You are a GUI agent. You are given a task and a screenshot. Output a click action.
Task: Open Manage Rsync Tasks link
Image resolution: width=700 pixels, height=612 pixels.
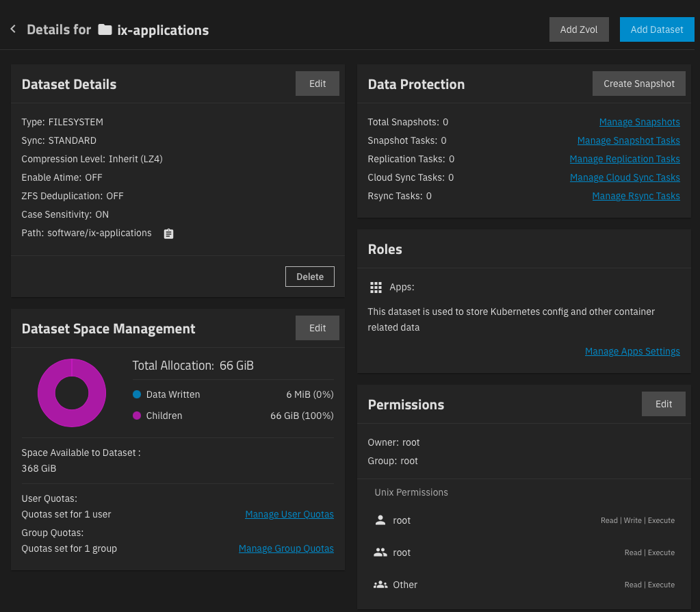[x=636, y=196]
